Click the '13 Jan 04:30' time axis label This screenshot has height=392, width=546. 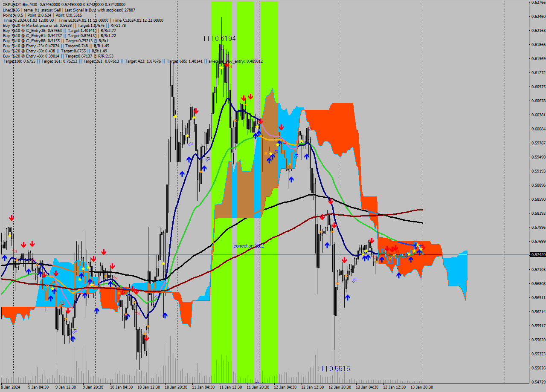367,387
